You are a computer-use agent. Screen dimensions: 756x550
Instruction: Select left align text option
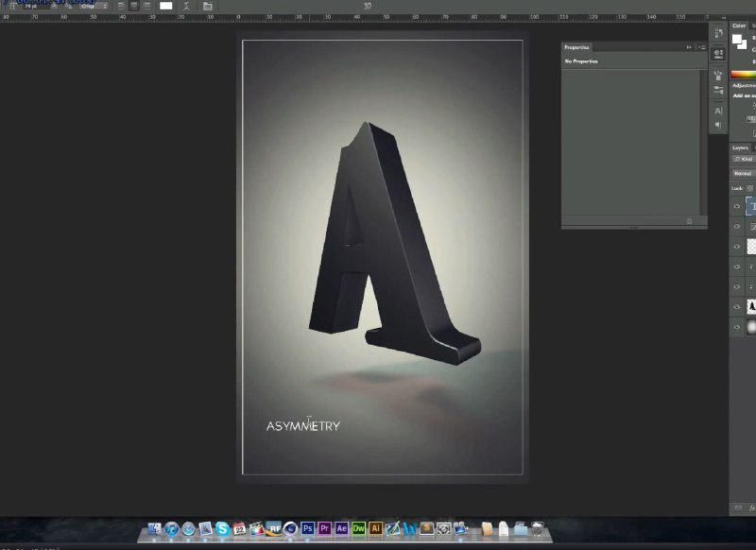(x=121, y=7)
